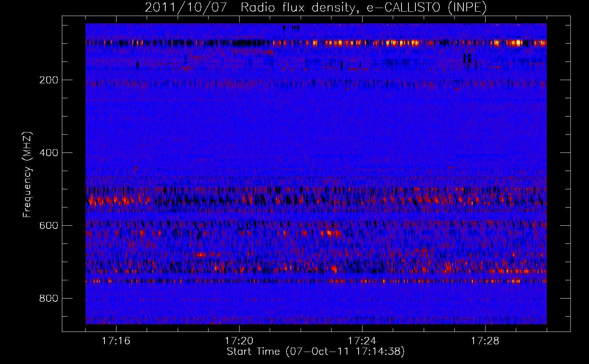The width and height of the screenshot is (589, 364).
Task: Click the 800 frequency tick label
Action: point(49,298)
